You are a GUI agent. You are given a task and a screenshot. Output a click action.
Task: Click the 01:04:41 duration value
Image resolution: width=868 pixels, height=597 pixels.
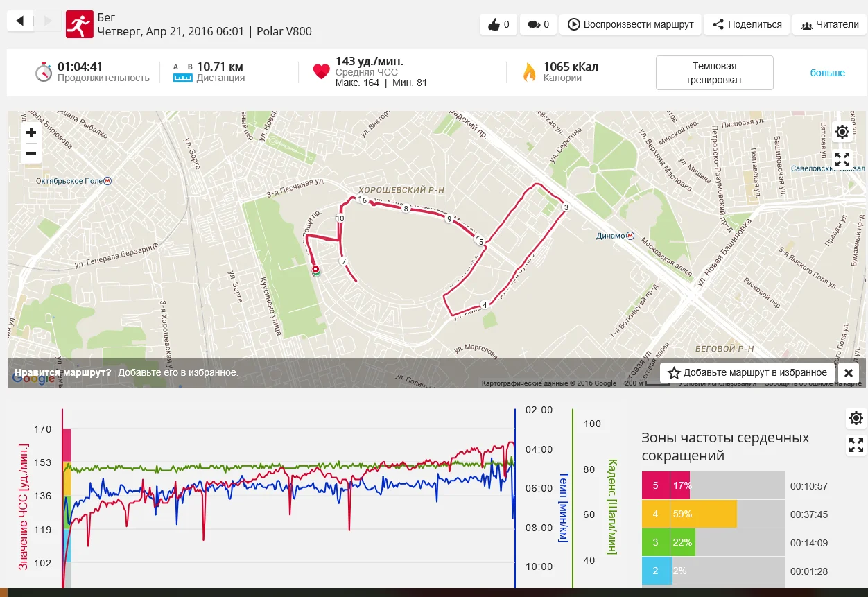point(80,67)
